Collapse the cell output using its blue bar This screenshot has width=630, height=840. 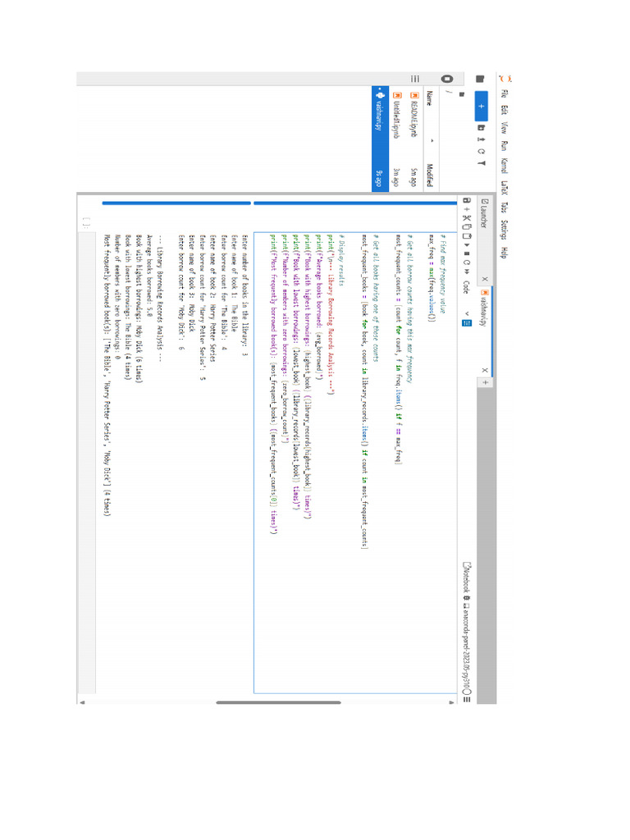pos(176,203)
